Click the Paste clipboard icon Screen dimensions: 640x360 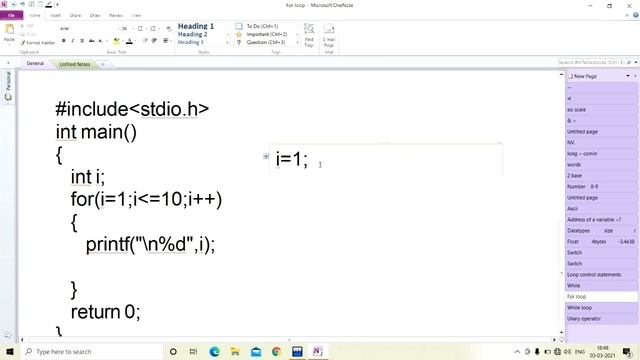coord(9,29)
